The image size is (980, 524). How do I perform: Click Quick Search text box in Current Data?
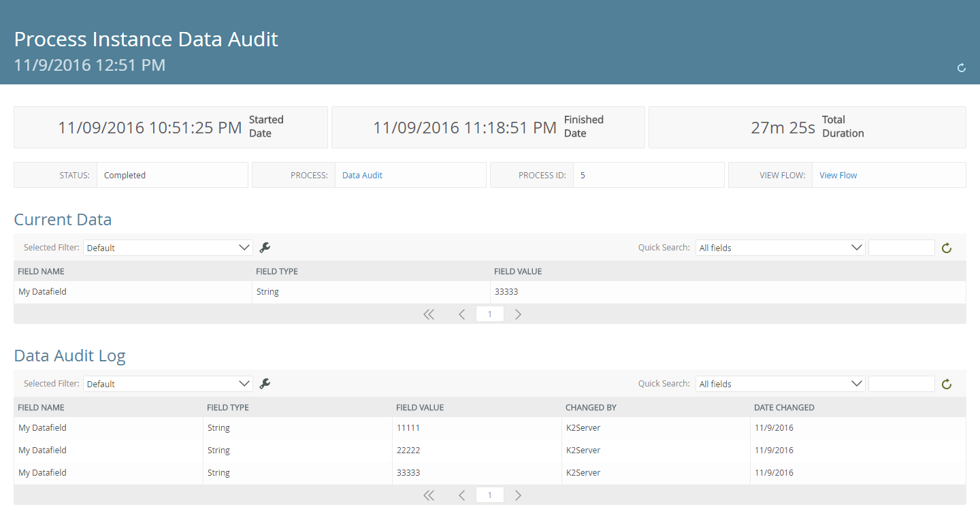pos(901,248)
